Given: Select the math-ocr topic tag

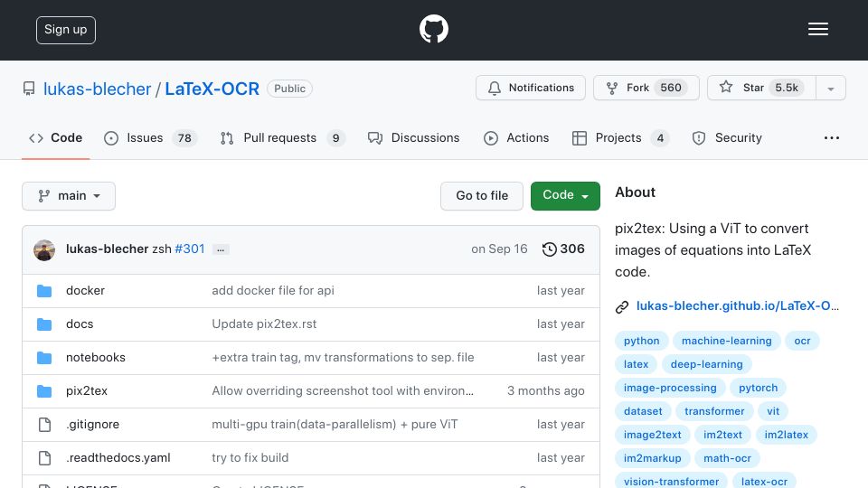Looking at the screenshot, I should click(727, 458).
